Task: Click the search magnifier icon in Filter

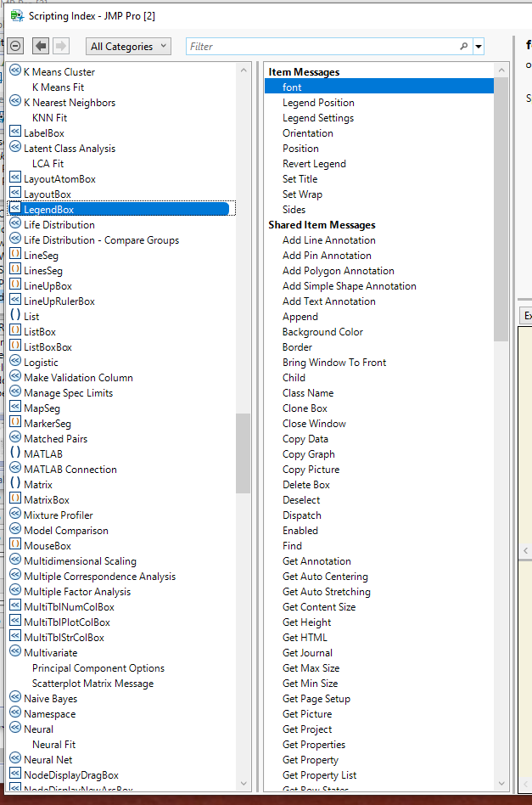Action: 464,46
